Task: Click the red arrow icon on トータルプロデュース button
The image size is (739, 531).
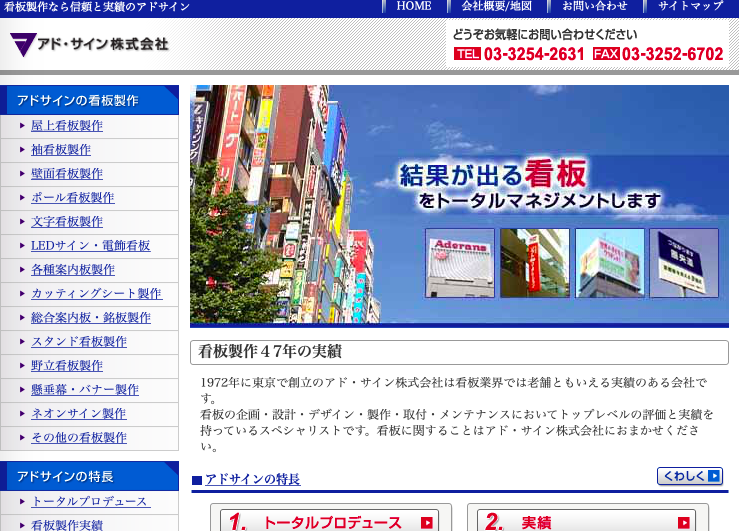Action: pos(427,523)
